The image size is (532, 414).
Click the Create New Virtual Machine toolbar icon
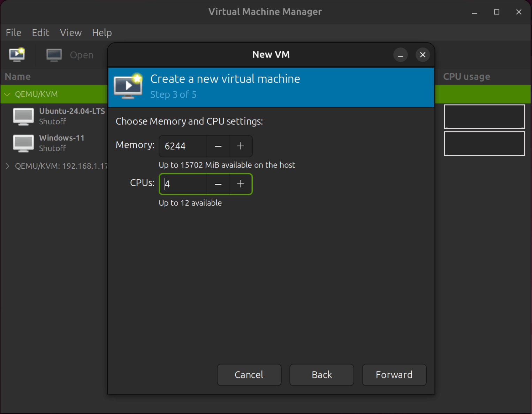[x=17, y=55]
